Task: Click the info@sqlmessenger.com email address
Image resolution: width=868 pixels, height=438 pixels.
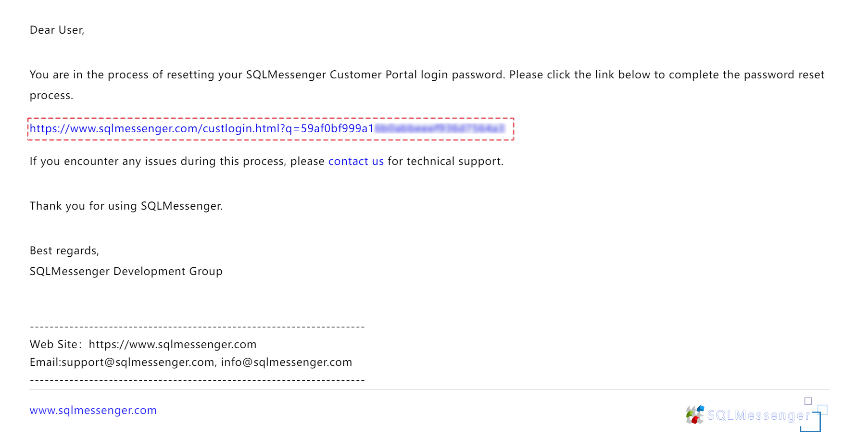Action: coord(287,363)
